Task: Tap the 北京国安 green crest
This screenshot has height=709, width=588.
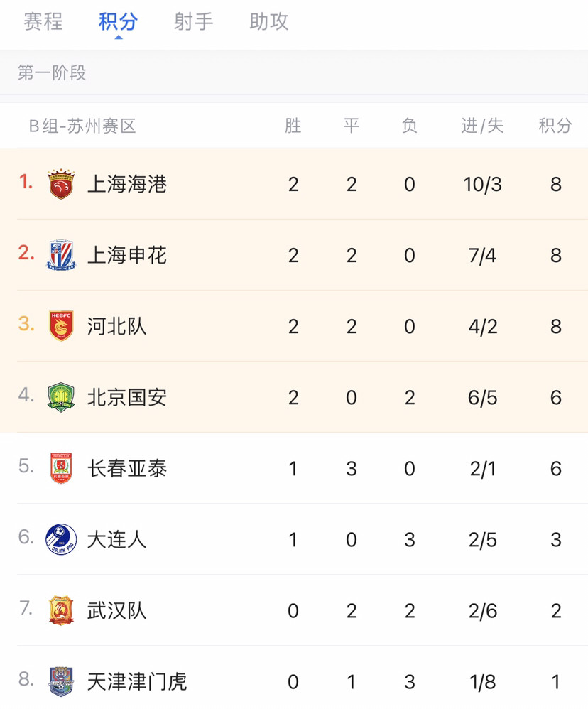Action: click(61, 397)
